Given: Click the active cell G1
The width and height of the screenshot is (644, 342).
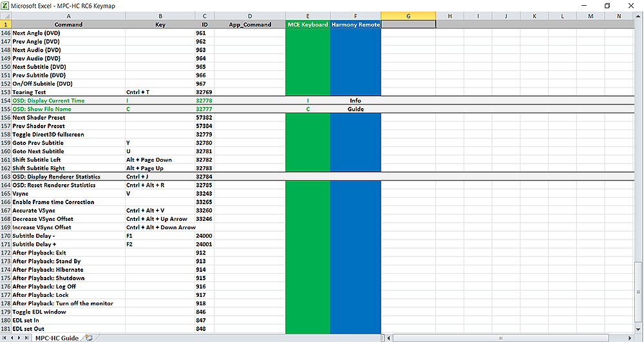Looking at the screenshot, I should coord(408,24).
